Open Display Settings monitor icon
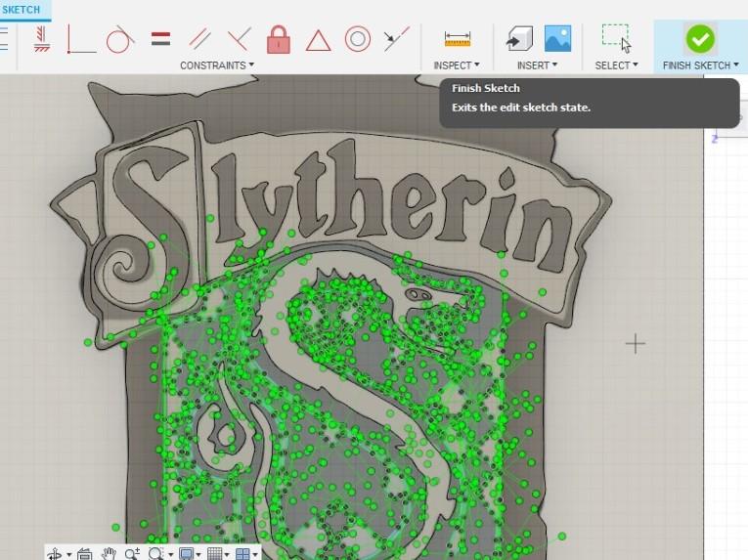This screenshot has height=560, width=748. pos(186,554)
